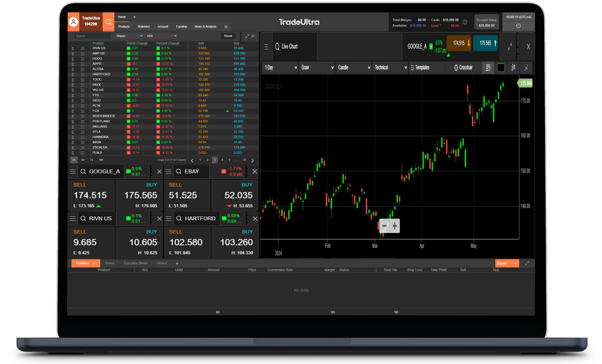Expand the products list panel to fullscreen
602x364 pixels.
247,36
